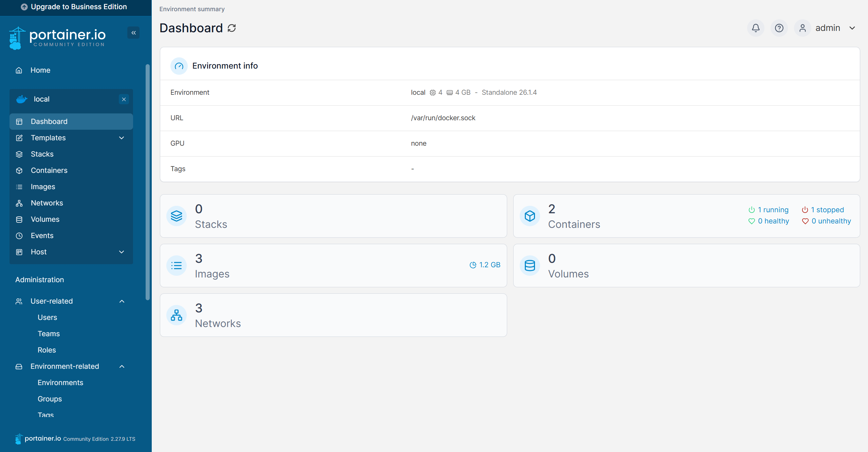The image size is (868, 452).
Task: Open the Users administration page
Action: coord(47,318)
